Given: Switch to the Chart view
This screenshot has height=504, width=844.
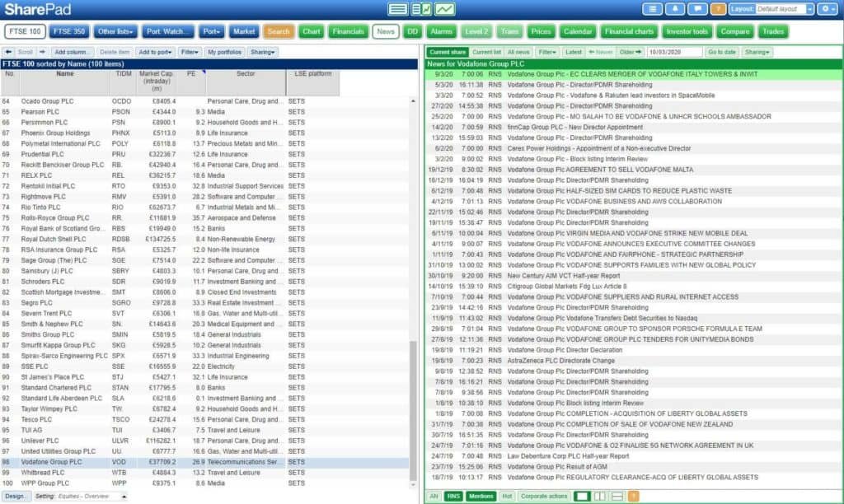Looking at the screenshot, I should coord(311,31).
